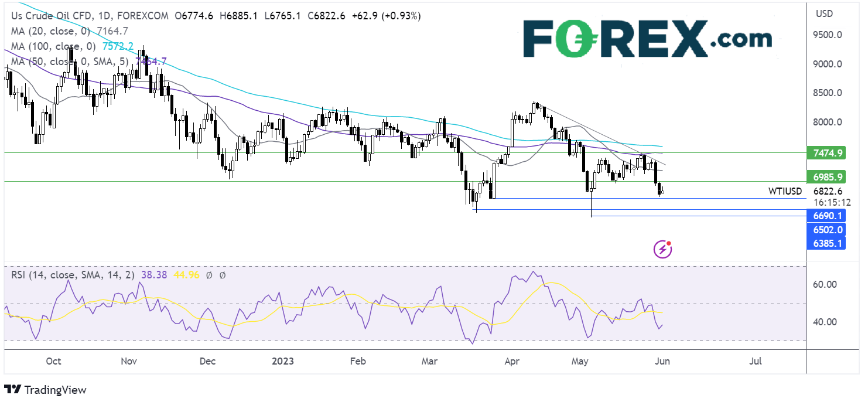868x405 pixels.
Task: Click the blue 6502.0 price label
Action: 826,230
